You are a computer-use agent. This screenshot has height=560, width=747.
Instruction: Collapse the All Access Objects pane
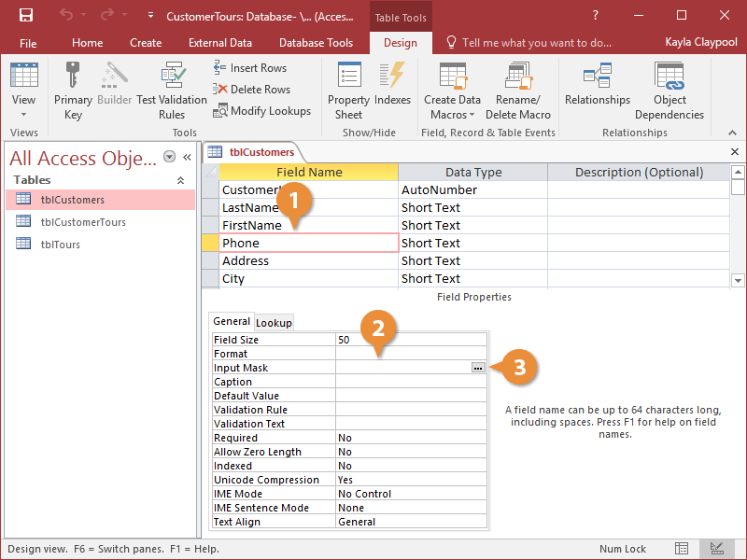(x=186, y=157)
